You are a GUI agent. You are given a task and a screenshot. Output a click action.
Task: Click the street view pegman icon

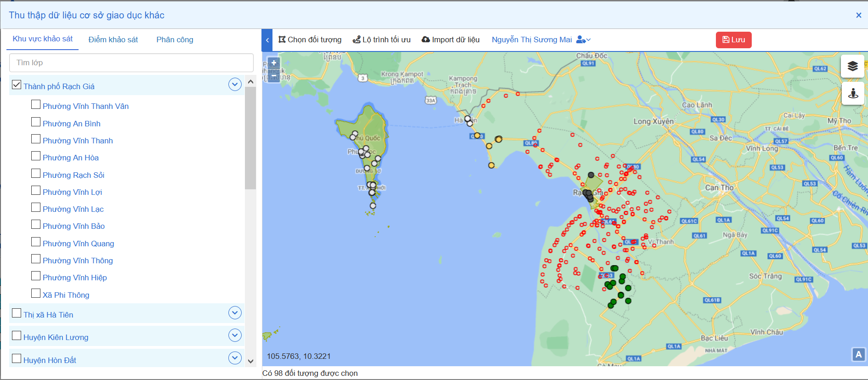click(853, 93)
